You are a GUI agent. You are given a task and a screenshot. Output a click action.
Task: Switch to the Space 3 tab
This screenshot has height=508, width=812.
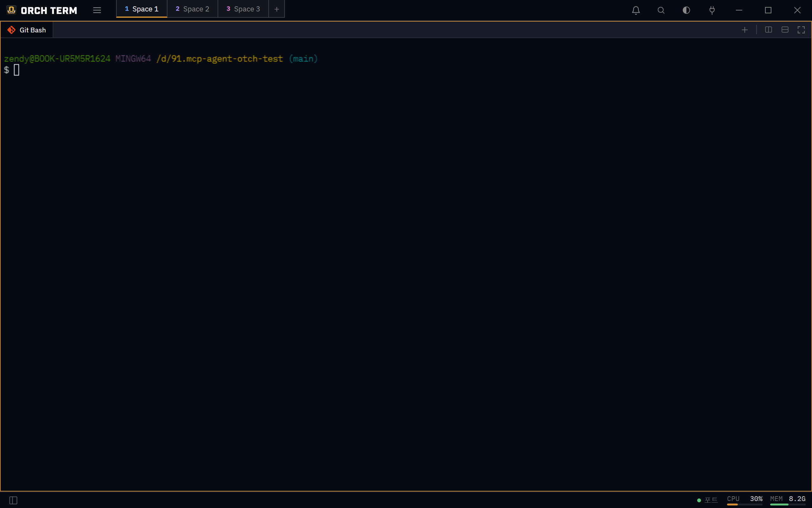[x=243, y=9]
